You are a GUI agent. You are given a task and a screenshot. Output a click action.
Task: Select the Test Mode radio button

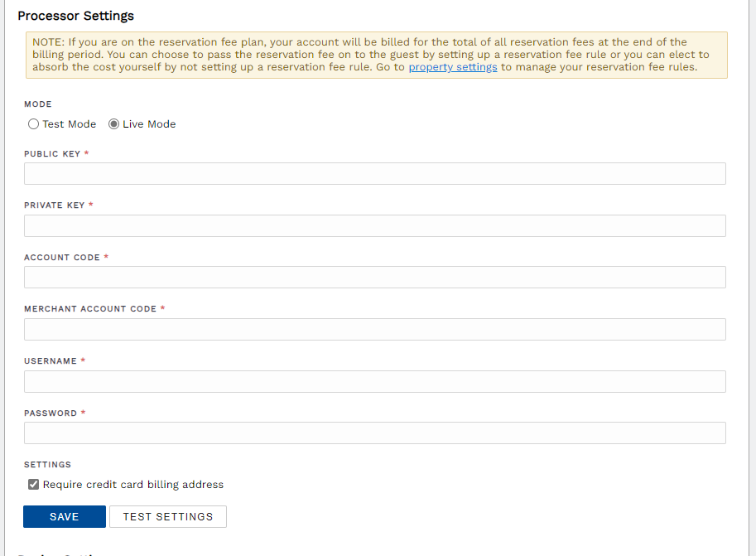(33, 123)
